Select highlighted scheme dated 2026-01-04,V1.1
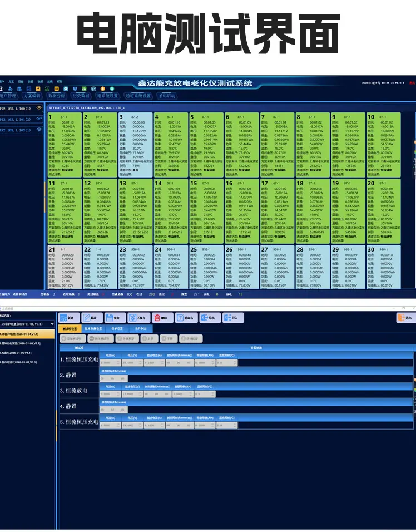The image size is (416, 532). click(27, 334)
